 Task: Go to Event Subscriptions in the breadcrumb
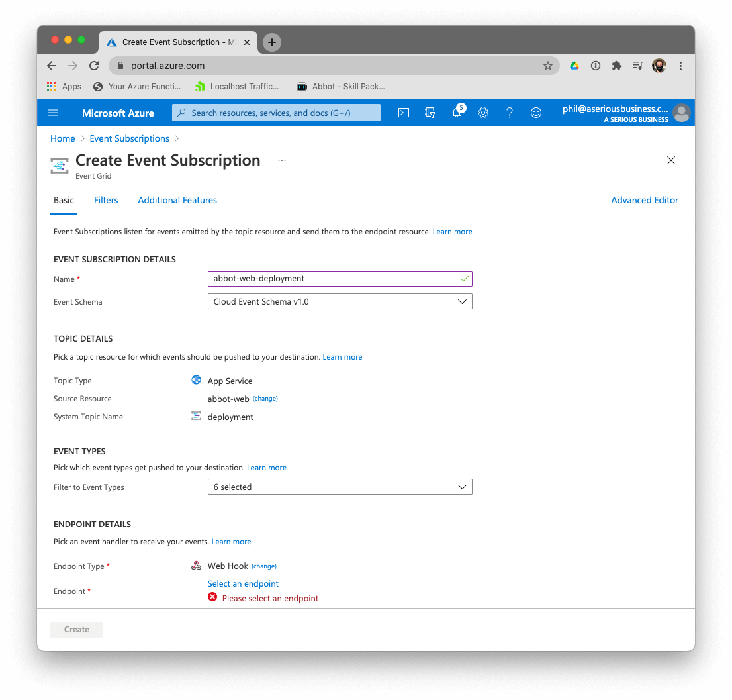129,138
